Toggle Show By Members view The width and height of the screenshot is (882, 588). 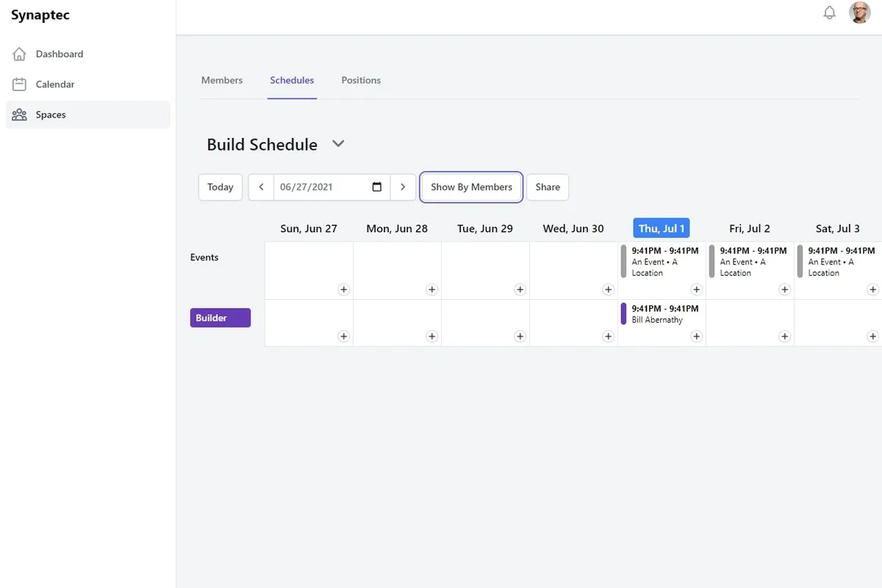point(471,187)
